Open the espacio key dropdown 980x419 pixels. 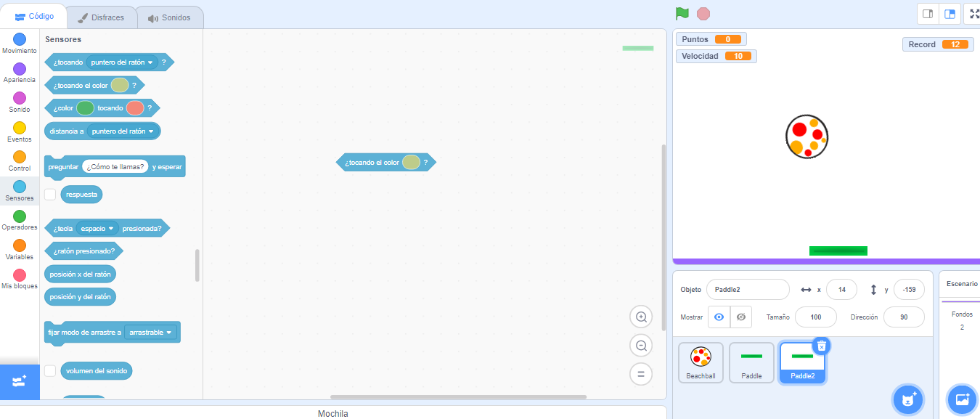98,228
